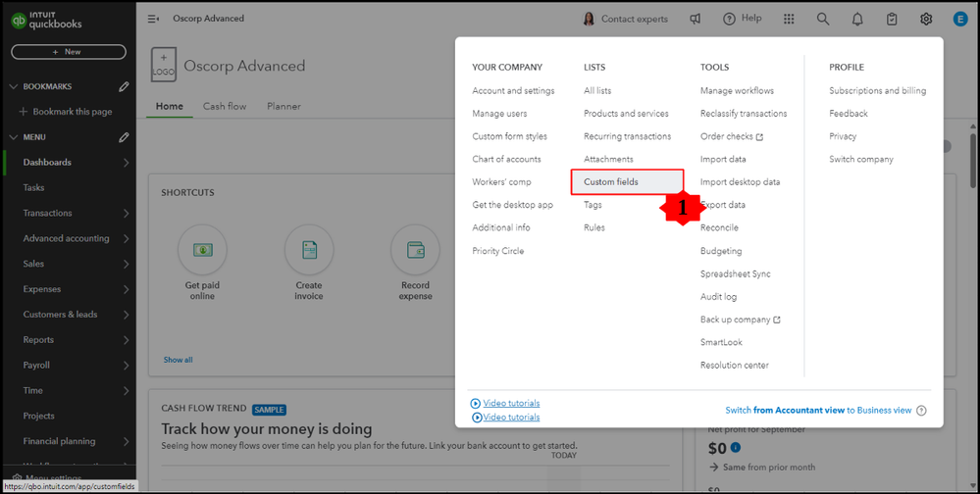Choose Switch company
The height and width of the screenshot is (494, 980).
pyautogui.click(x=861, y=159)
